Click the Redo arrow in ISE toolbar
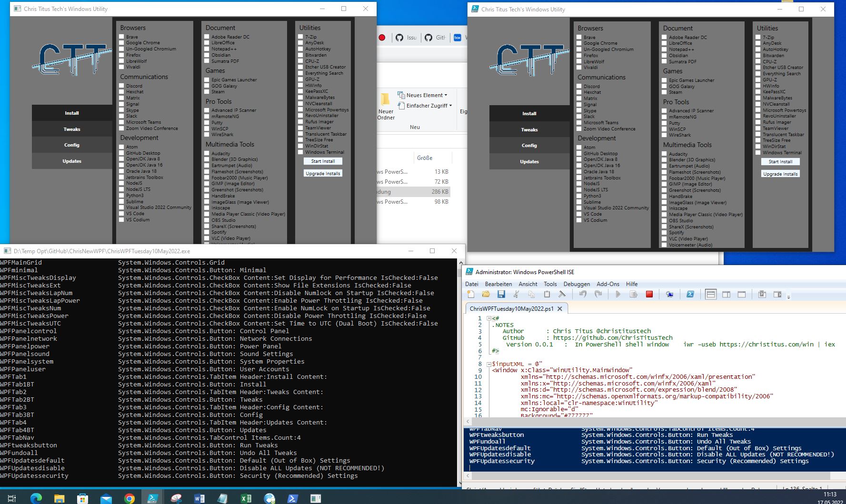846x504 pixels. point(598,295)
